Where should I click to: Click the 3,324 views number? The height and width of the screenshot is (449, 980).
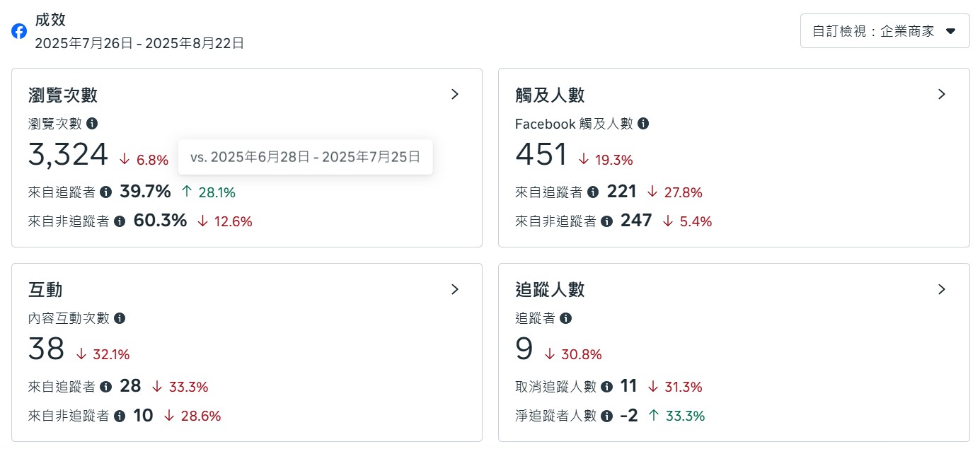click(68, 155)
